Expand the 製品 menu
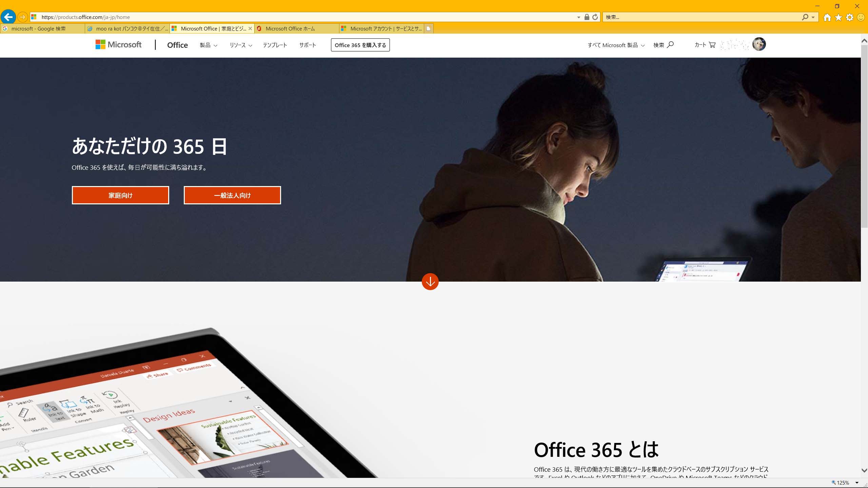 click(209, 45)
